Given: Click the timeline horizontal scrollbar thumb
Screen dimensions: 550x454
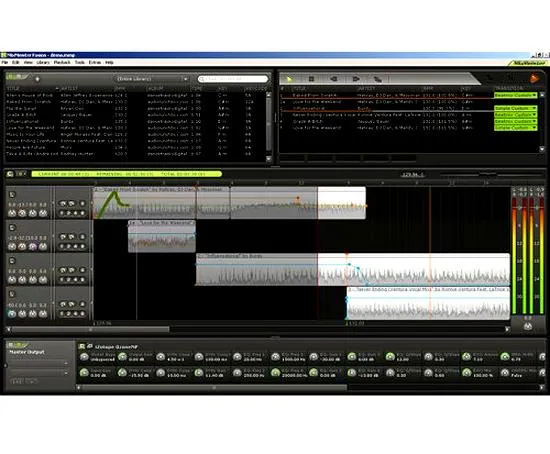Looking at the screenshot, I should point(90,329).
